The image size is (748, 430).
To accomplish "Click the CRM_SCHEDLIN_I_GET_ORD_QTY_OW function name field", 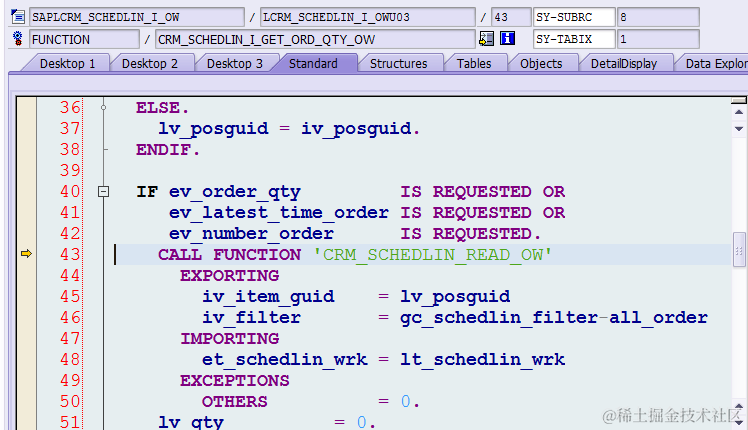I will point(315,39).
